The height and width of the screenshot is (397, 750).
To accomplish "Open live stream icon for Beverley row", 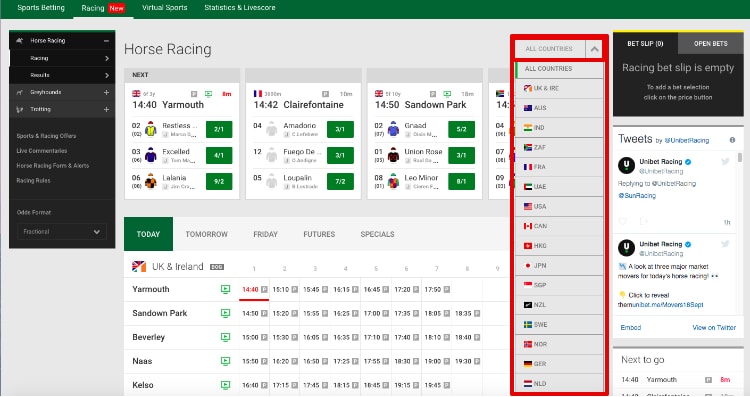I will point(225,337).
